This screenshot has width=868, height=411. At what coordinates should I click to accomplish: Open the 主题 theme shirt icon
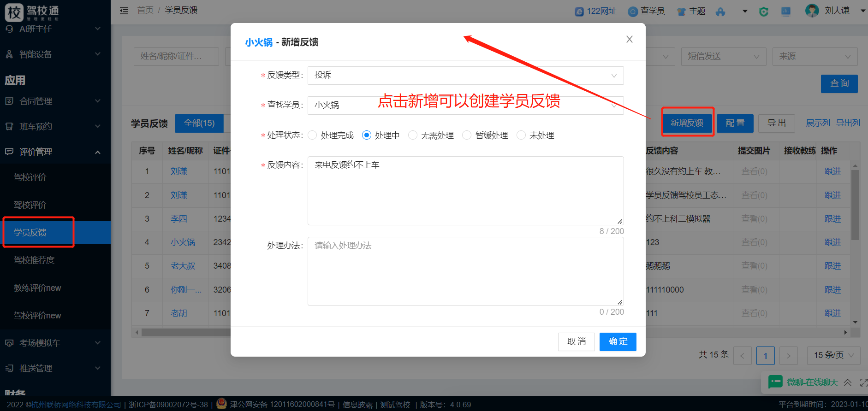(x=681, y=12)
